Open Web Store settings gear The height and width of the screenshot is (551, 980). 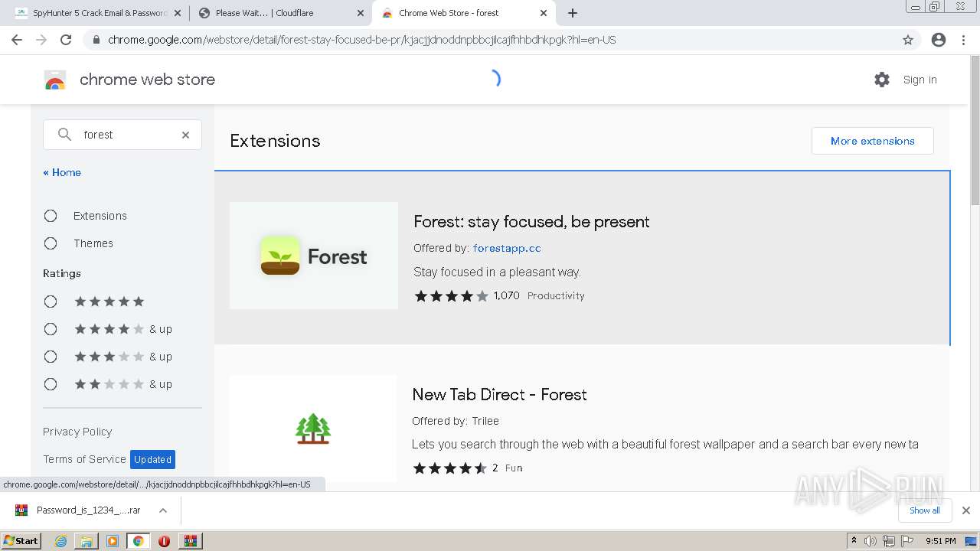click(882, 80)
